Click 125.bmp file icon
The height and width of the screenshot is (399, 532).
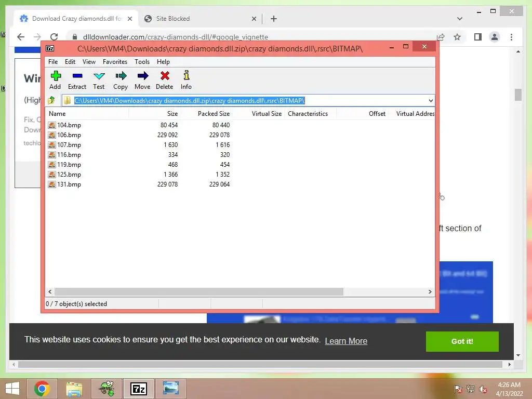pyautogui.click(x=51, y=175)
